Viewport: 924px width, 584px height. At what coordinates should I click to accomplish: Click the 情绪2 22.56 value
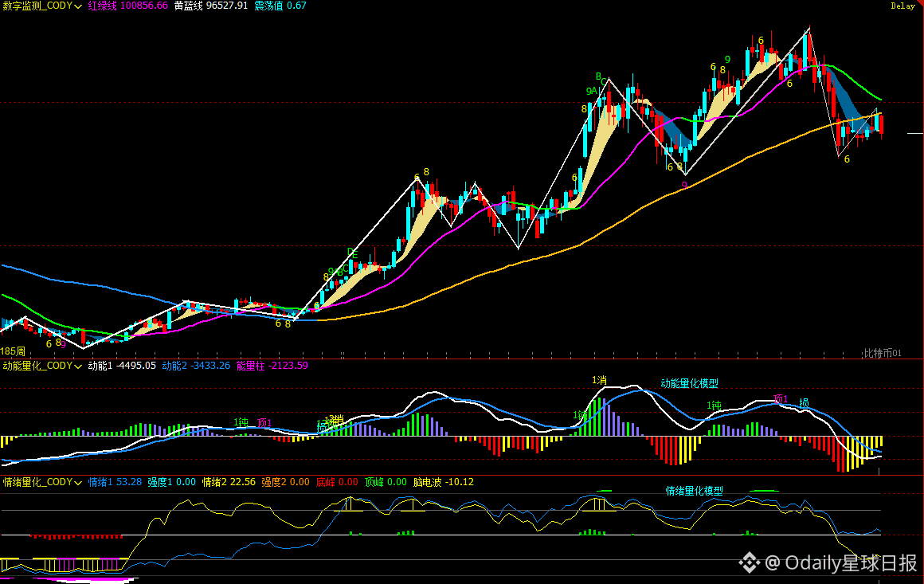[229, 482]
